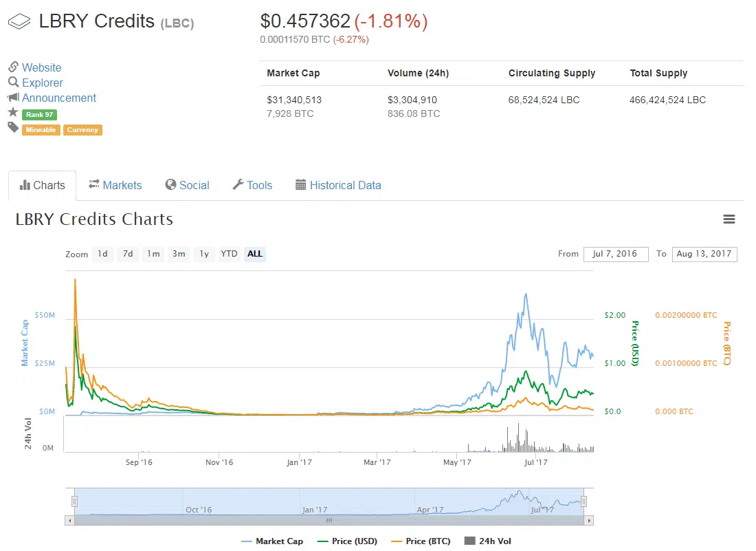Image resolution: width=756 pixels, height=551 pixels.
Task: Open the Announcement link
Action: click(59, 98)
